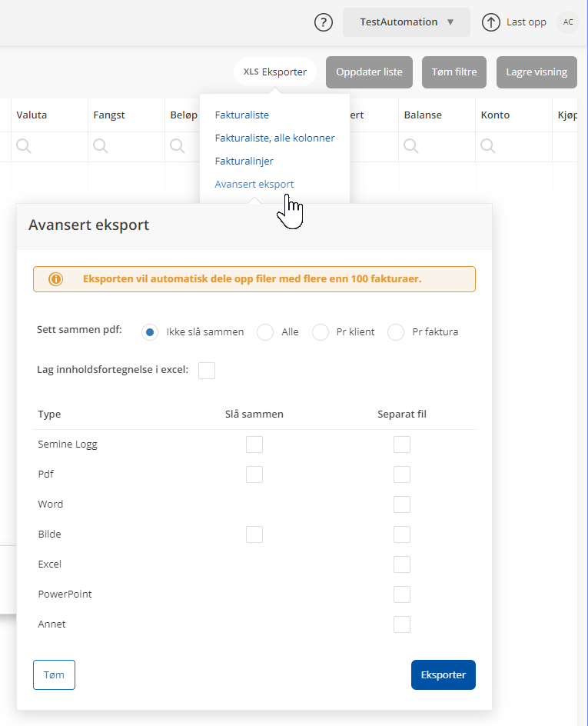The height and width of the screenshot is (726, 588).
Task: Select the Alle radio button
Action: 265,332
